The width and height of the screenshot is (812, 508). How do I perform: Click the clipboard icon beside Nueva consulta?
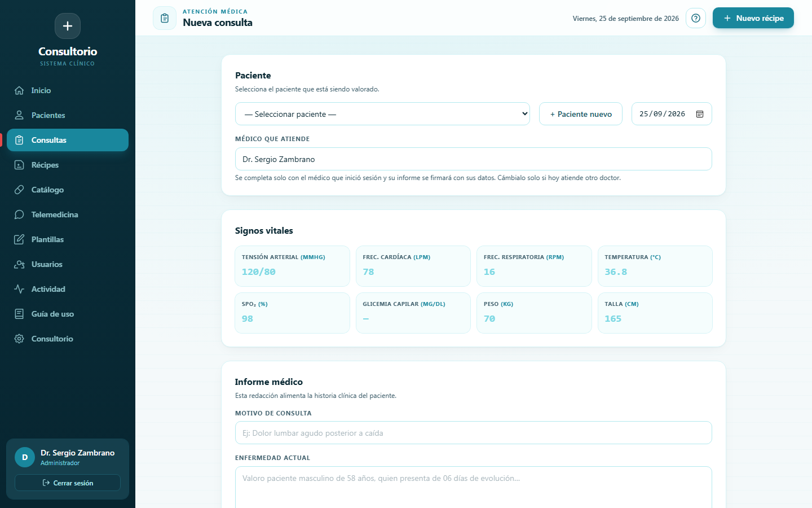tap(165, 18)
